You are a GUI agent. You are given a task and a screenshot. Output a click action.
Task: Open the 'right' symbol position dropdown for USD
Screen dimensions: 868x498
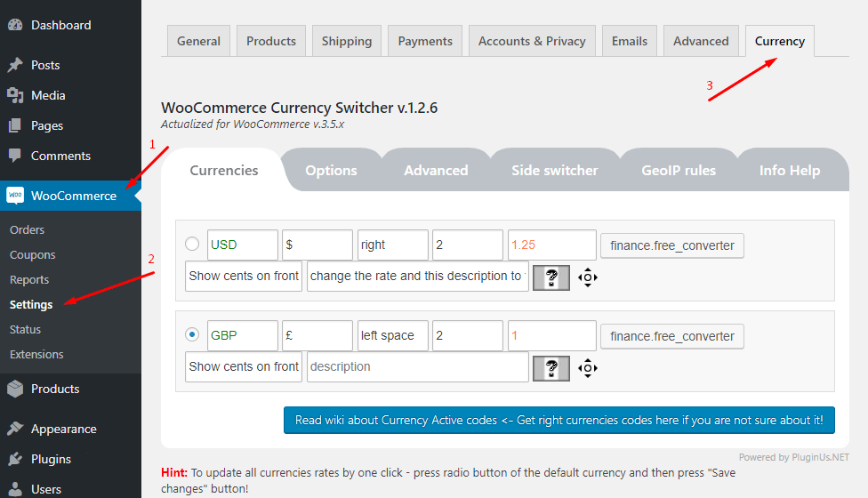[393, 245]
